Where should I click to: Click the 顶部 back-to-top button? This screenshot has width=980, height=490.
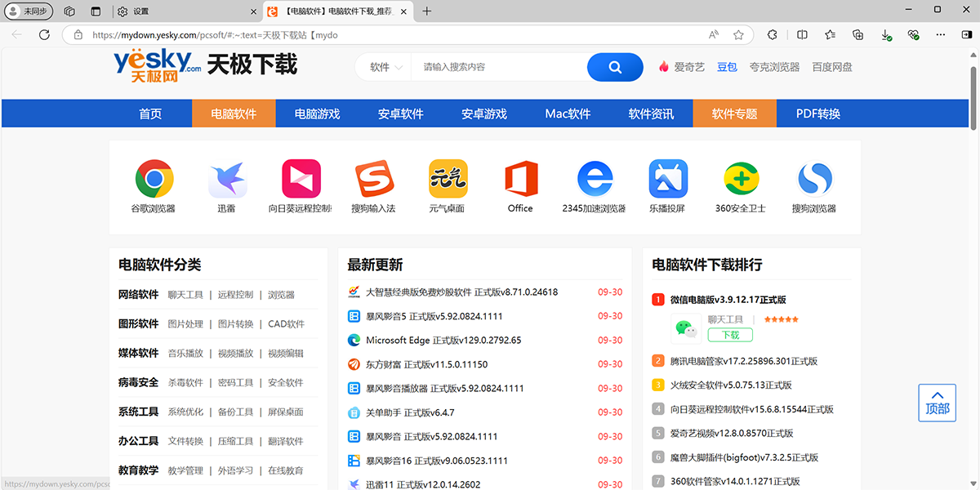(937, 402)
